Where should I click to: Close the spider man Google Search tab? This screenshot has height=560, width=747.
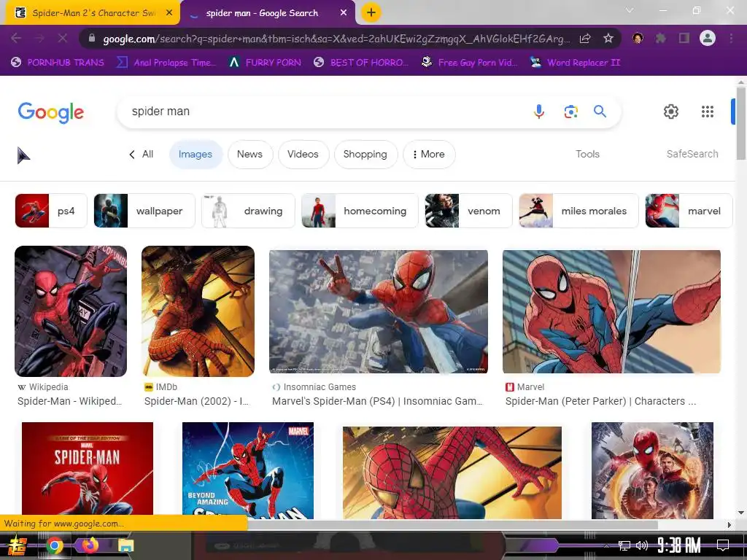tap(344, 13)
